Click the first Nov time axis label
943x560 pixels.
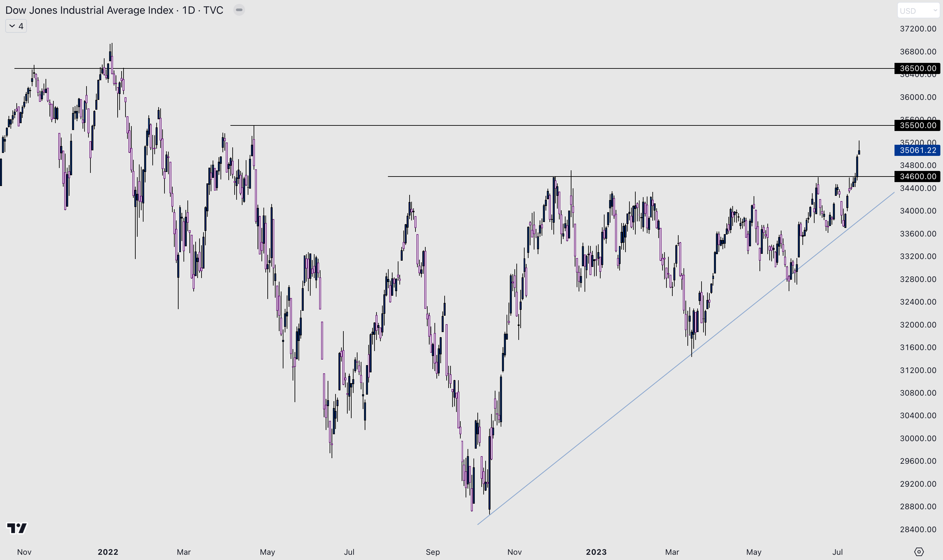pyautogui.click(x=24, y=552)
